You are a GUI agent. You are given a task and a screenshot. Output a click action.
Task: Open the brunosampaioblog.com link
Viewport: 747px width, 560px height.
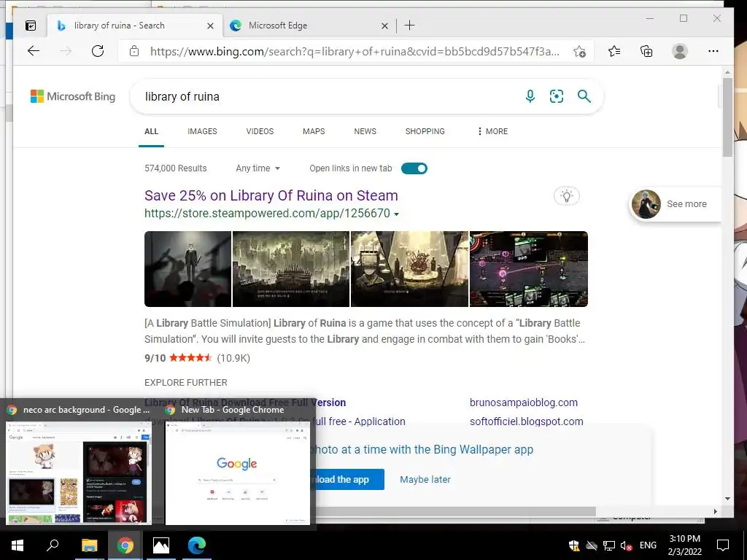pos(524,402)
